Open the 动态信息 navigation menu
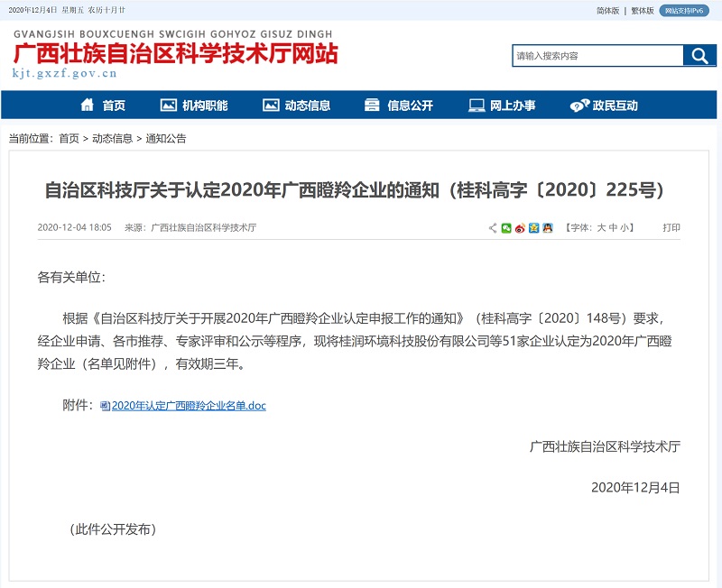Image resolution: width=722 pixels, height=588 pixels. (296, 106)
